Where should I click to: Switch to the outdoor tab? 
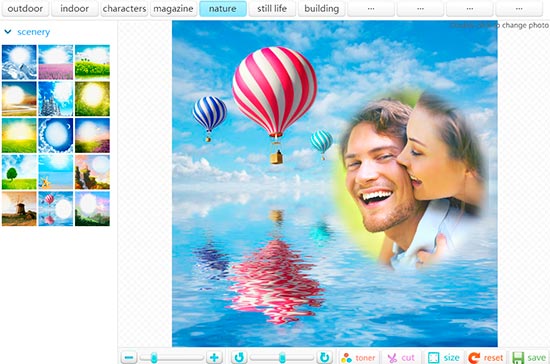click(x=25, y=8)
